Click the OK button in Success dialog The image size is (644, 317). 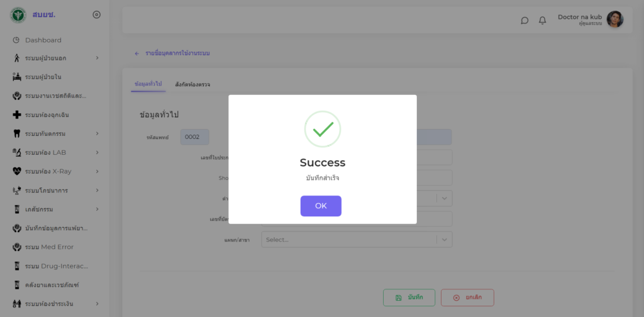[x=321, y=206]
